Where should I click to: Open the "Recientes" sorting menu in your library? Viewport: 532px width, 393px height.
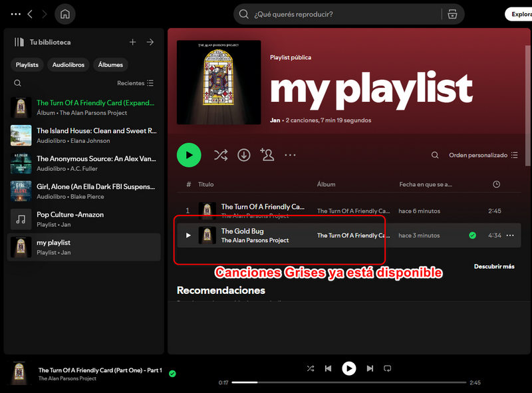(132, 83)
